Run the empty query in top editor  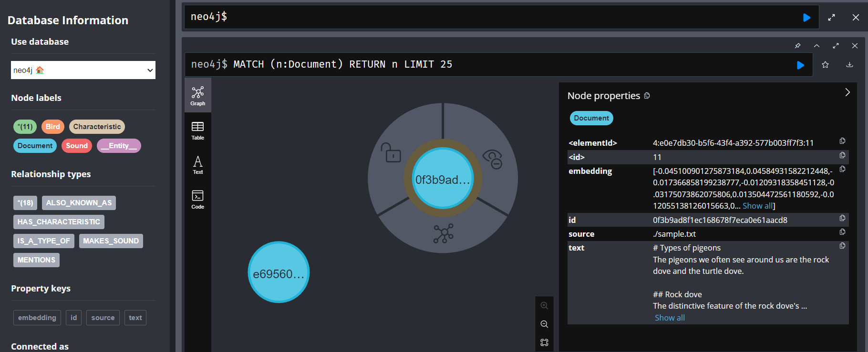pos(806,18)
